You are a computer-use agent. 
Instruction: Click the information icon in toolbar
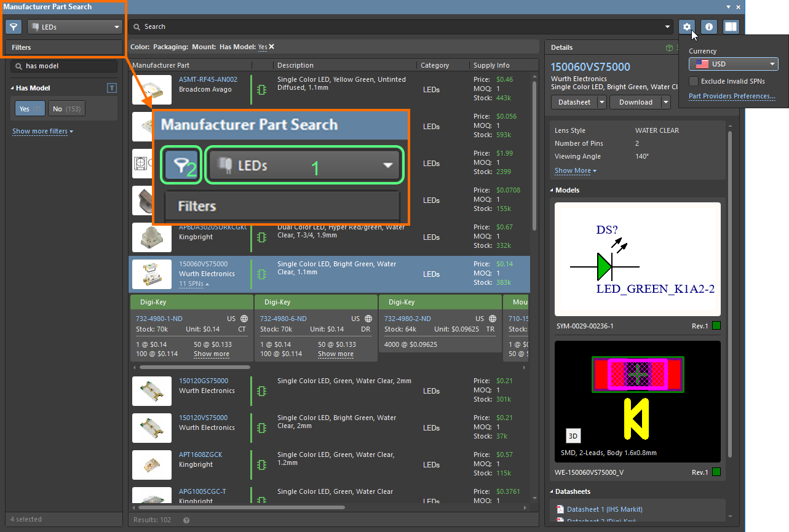coord(708,26)
